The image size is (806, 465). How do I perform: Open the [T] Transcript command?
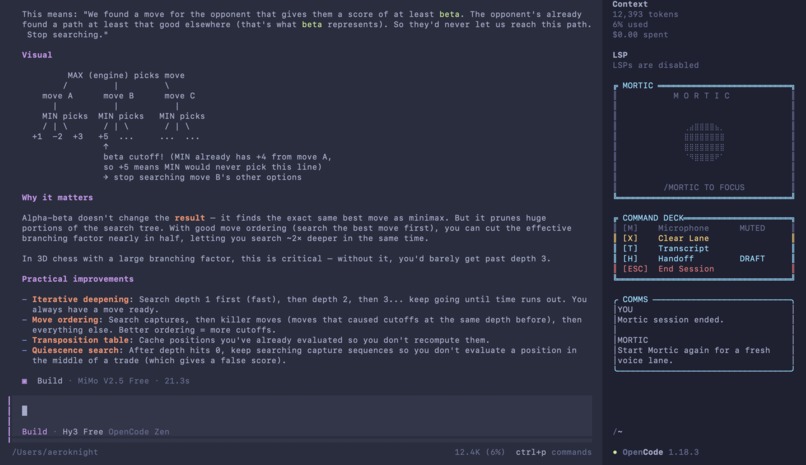coord(666,249)
